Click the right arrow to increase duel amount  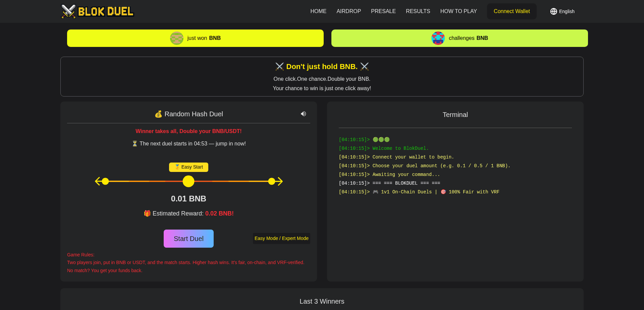point(280,181)
